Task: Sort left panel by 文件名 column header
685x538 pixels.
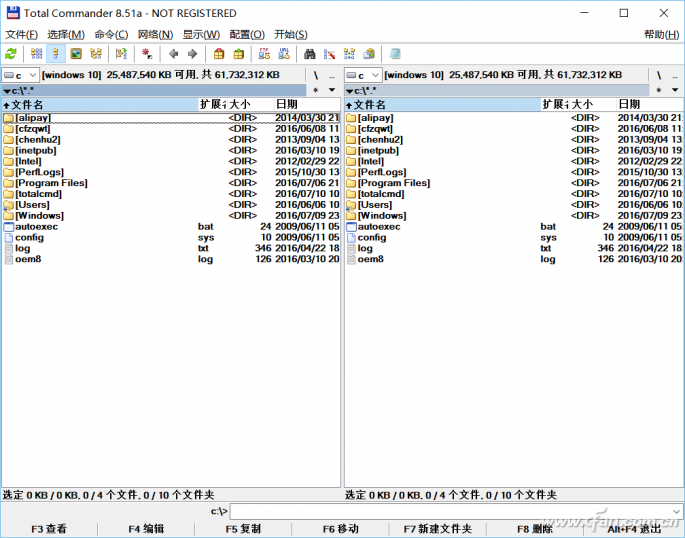Action: click(100, 104)
